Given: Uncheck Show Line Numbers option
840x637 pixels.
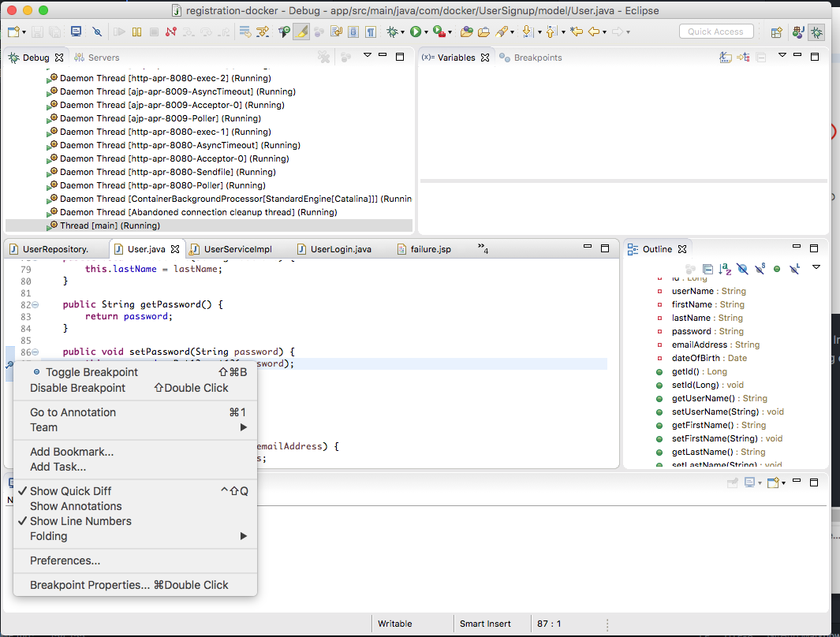Looking at the screenshot, I should point(80,521).
